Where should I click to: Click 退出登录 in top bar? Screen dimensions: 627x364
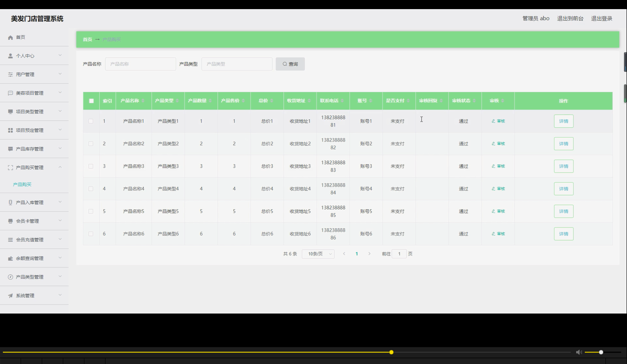tap(602, 19)
